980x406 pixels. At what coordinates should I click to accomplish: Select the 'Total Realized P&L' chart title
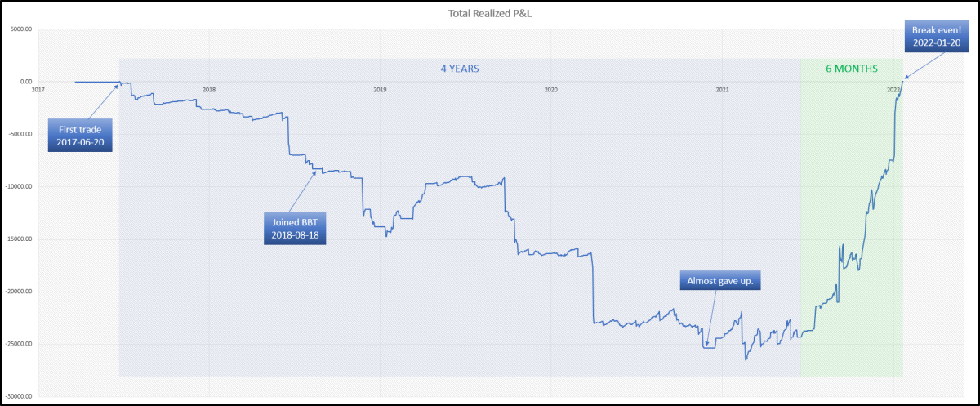(x=489, y=13)
